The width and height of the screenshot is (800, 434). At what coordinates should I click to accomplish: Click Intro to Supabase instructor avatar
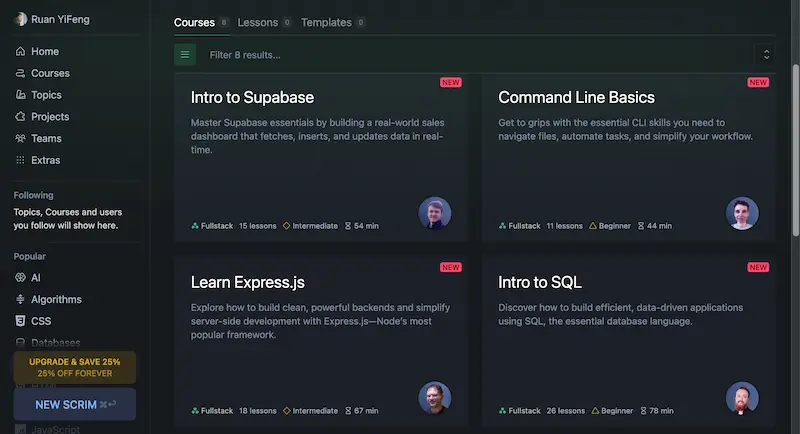[435, 213]
